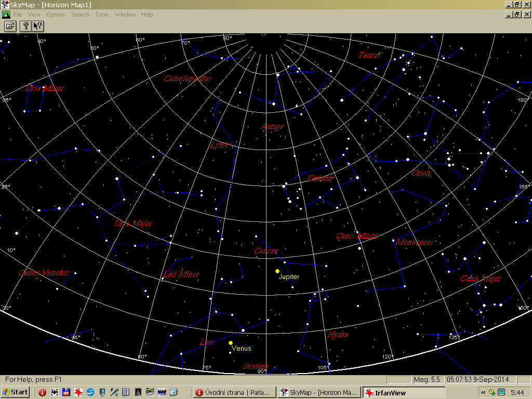Click the Jupiter planet marker

pos(277,271)
